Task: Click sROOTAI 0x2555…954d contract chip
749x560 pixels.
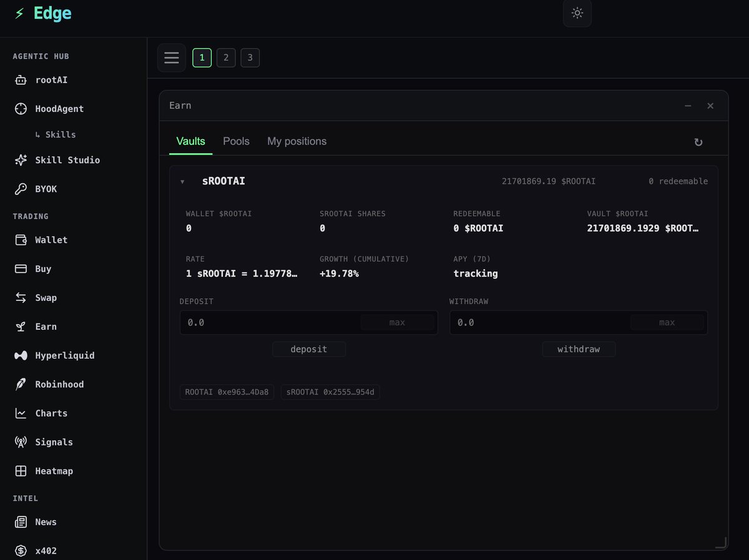Action: coord(330,392)
